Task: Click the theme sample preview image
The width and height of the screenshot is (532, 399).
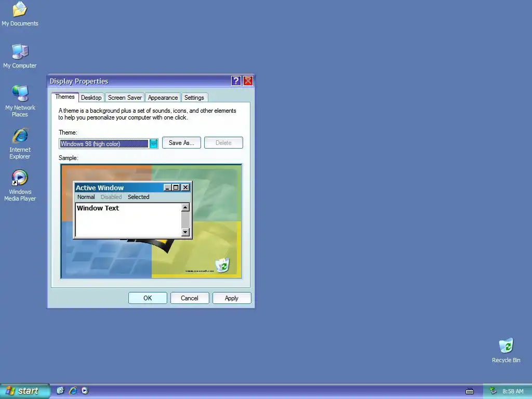Action: coord(151,221)
